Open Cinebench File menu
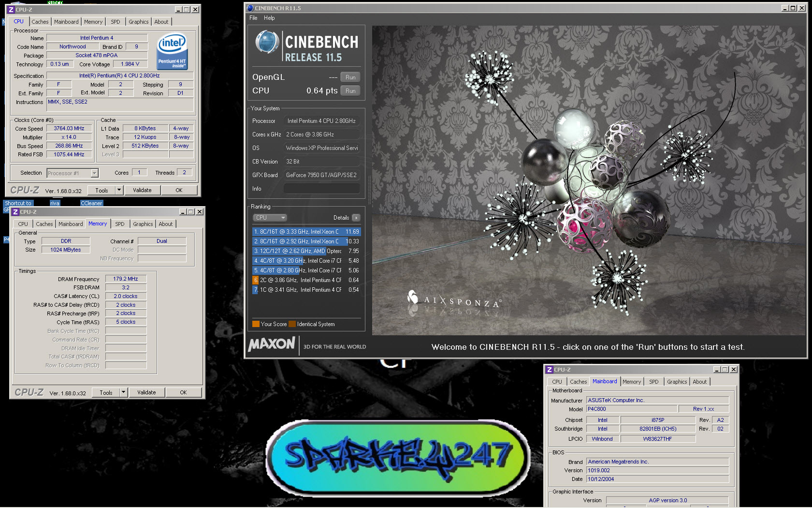Screen dimensions: 812x508 pos(253,18)
